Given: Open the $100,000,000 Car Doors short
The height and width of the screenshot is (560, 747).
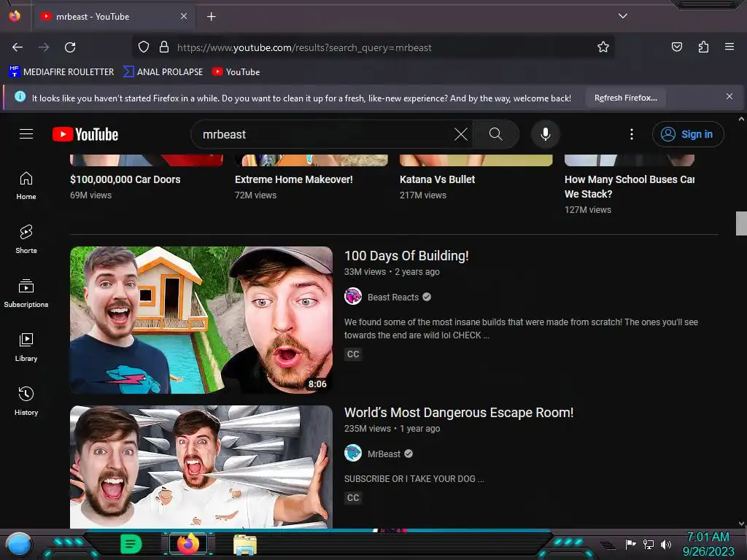Looking at the screenshot, I should point(125,179).
